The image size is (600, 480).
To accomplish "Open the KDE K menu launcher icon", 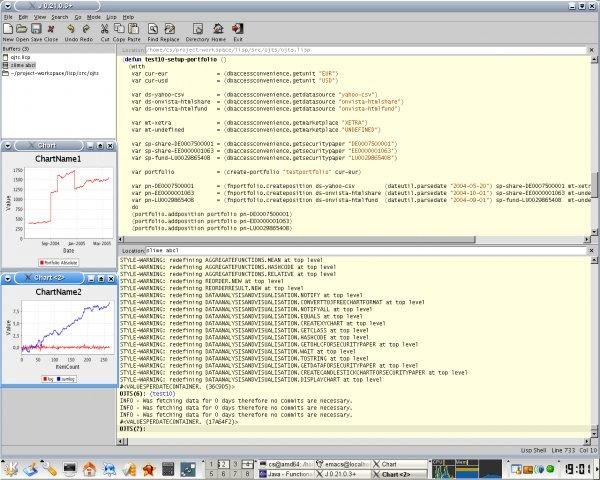I will pyautogui.click(x=10, y=469).
